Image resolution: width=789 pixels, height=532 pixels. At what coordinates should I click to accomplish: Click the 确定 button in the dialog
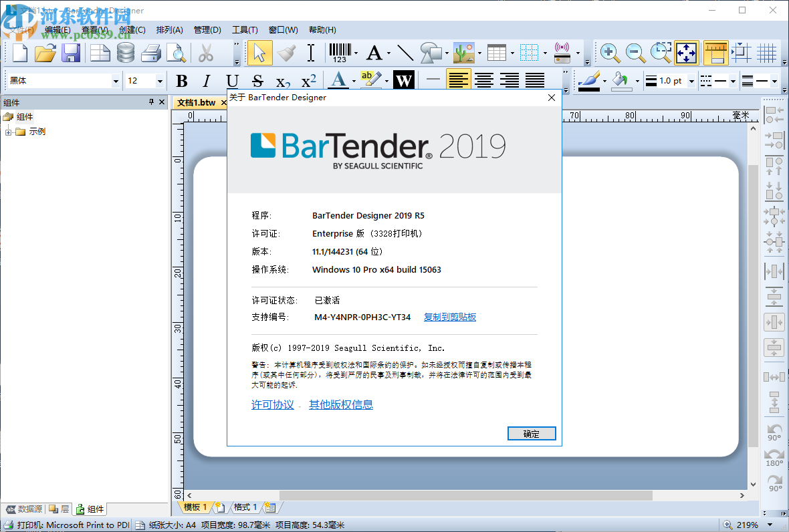tap(532, 433)
